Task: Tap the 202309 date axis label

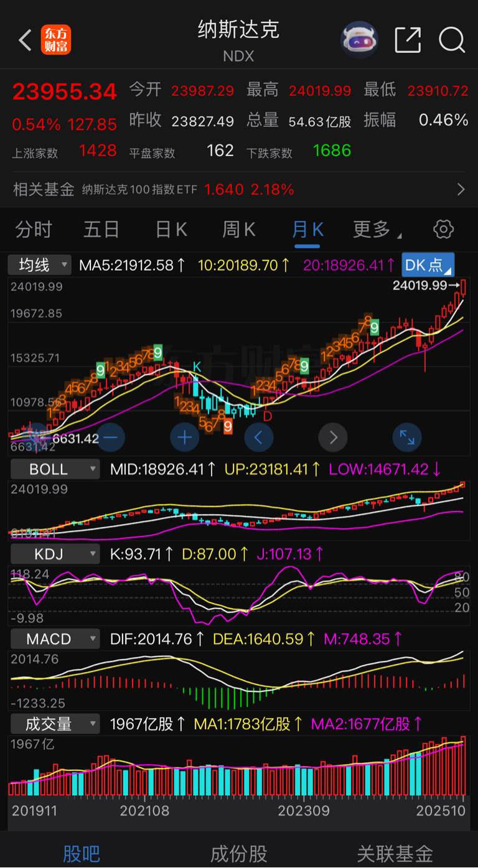Action: 304,811
